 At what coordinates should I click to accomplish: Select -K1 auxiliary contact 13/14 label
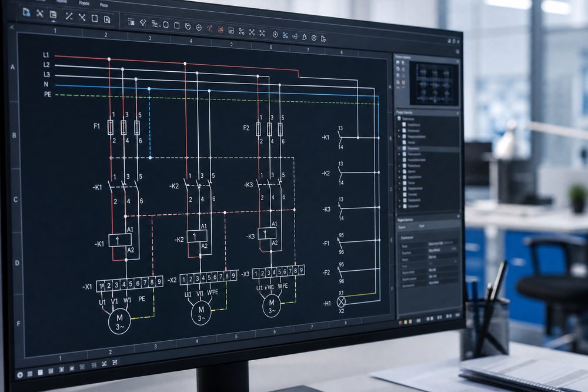[x=326, y=137]
